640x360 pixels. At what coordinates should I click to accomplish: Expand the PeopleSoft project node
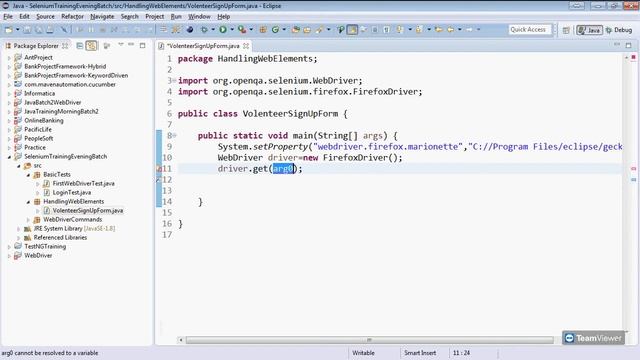point(9,139)
